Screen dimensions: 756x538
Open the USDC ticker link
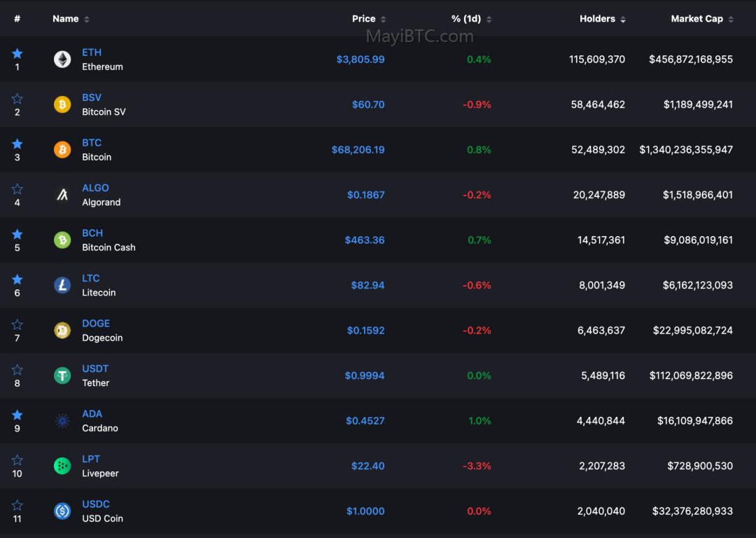coord(96,504)
